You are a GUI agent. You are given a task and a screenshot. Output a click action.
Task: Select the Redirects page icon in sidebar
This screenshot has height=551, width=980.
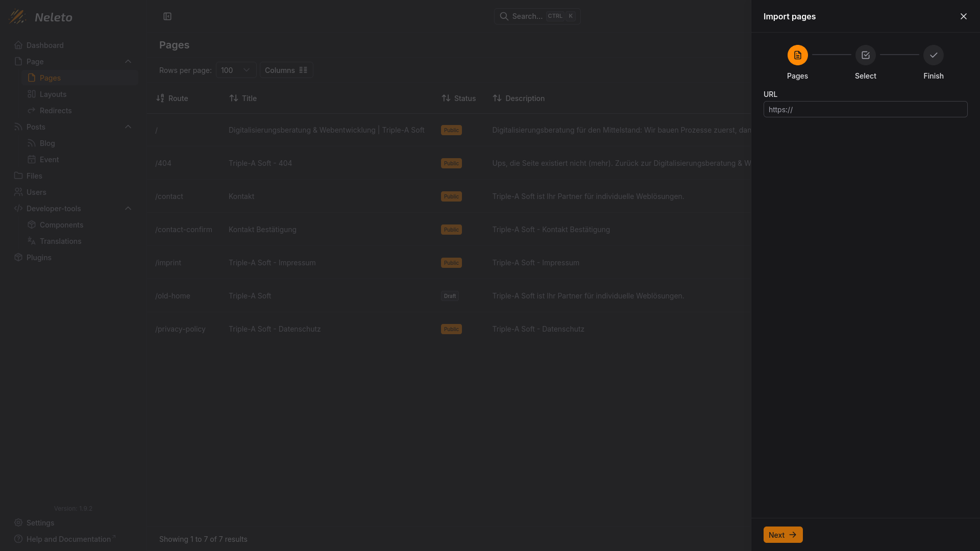32,110
